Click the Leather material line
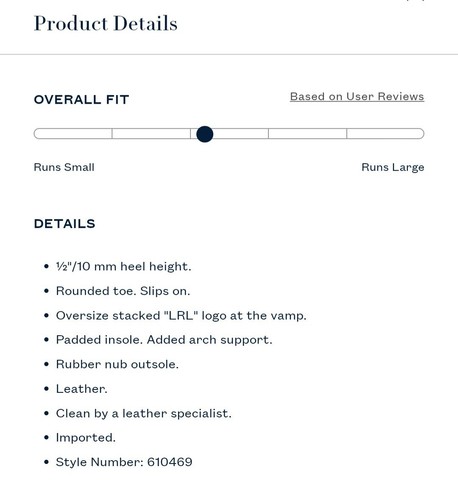458x500 pixels. [82, 389]
